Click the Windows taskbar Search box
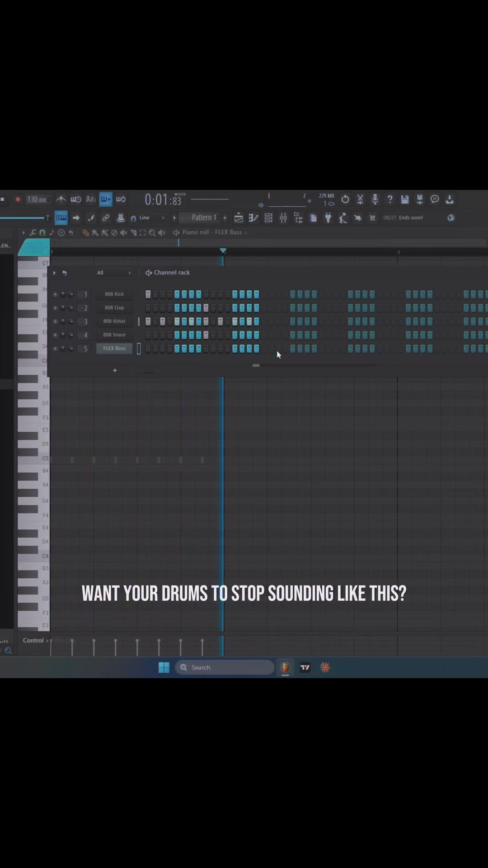 [x=225, y=667]
